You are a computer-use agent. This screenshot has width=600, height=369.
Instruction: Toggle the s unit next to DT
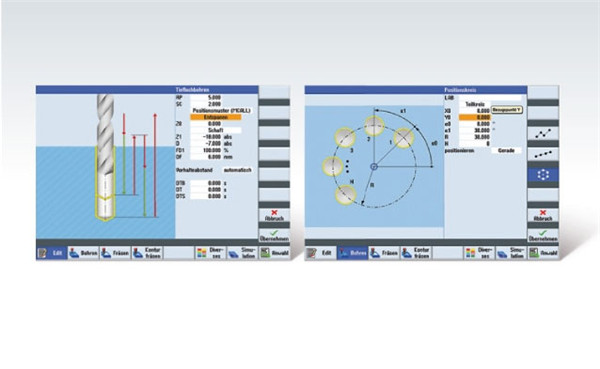tap(225, 189)
